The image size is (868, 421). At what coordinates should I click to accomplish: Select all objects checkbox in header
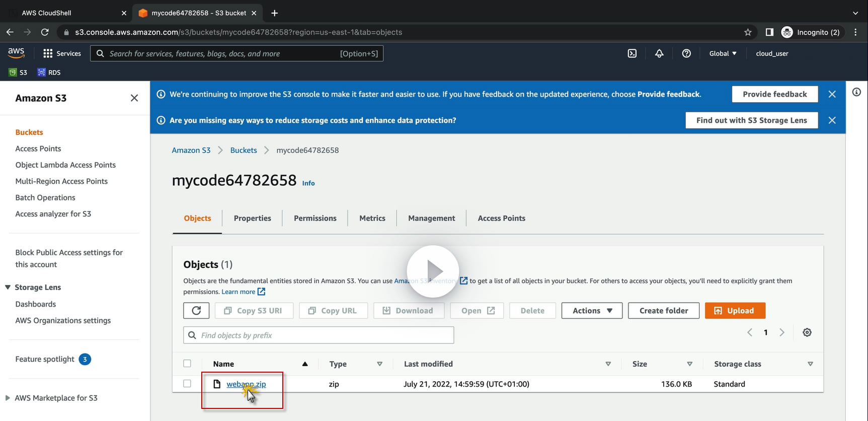pyautogui.click(x=187, y=364)
